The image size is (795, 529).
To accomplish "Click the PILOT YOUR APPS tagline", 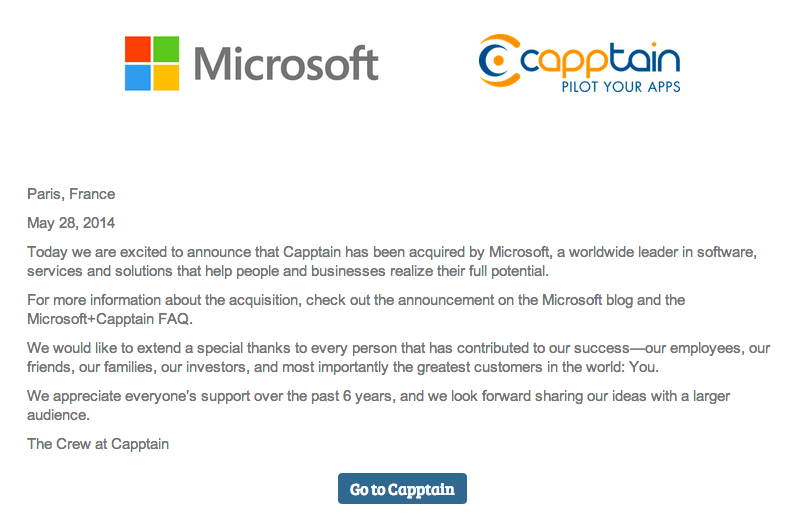I will [x=621, y=87].
